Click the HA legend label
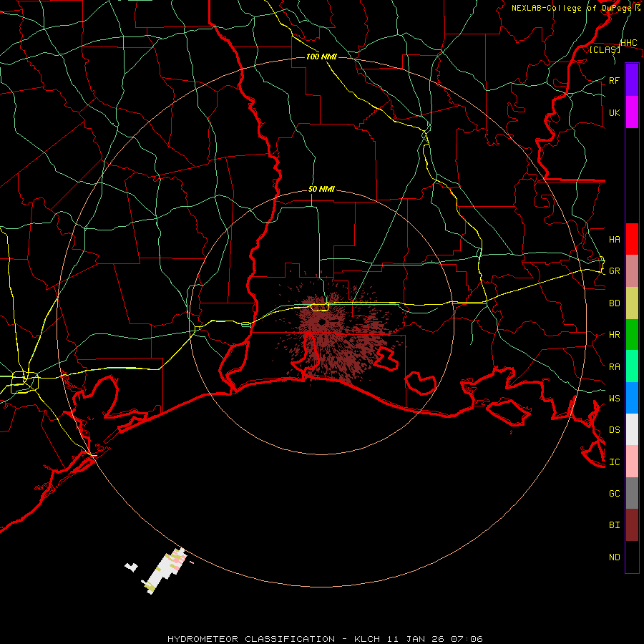The height and width of the screenshot is (644, 644). [614, 239]
